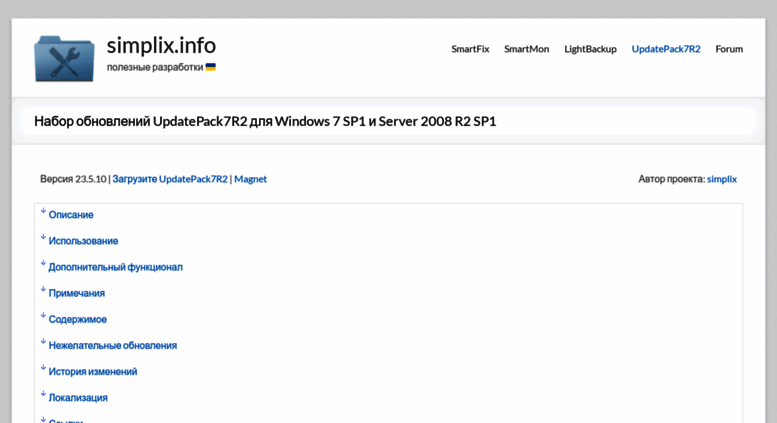Select the UpdatePack7R2 menu item
Viewport: 777px width, 423px height.
click(666, 49)
